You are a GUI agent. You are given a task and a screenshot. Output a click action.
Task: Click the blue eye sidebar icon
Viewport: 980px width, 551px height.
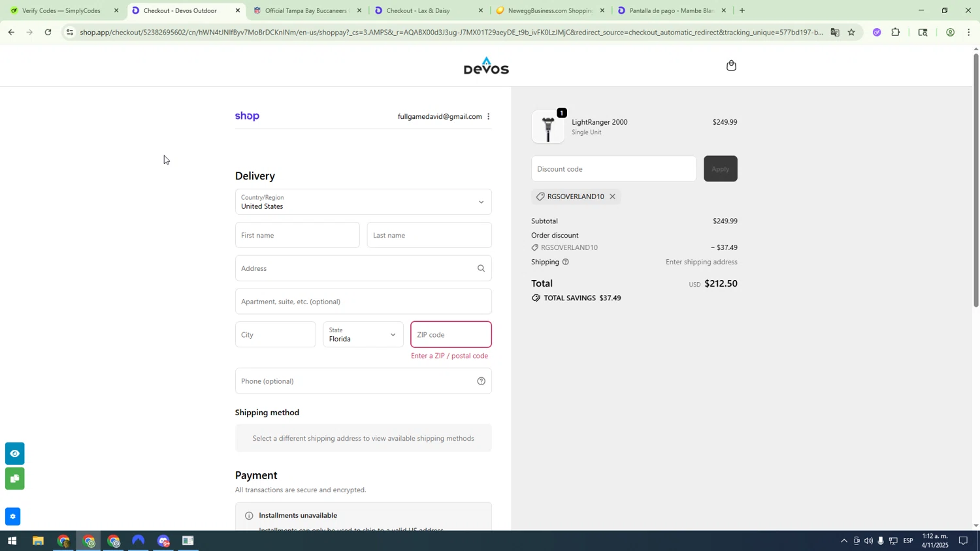tap(14, 454)
